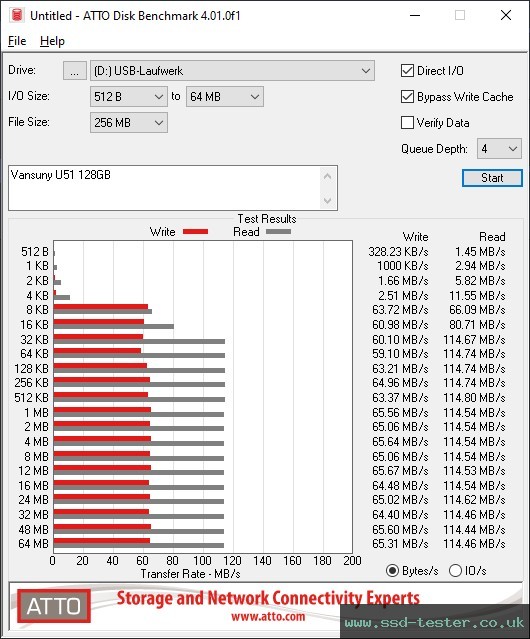Click the Transfer Rate - MB/s axis label
The width and height of the screenshot is (530, 639).
coord(190,574)
